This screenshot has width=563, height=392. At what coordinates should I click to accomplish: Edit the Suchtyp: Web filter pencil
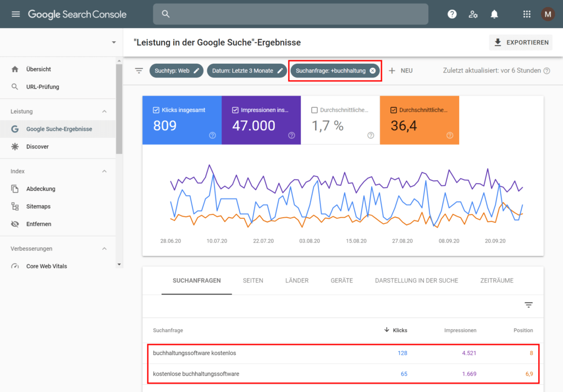pos(196,71)
